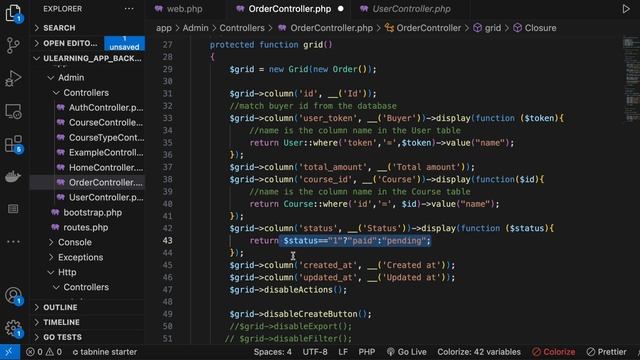Image resolution: width=640 pixels, height=360 pixels.
Task: Open Source Control view
Action: (13, 45)
